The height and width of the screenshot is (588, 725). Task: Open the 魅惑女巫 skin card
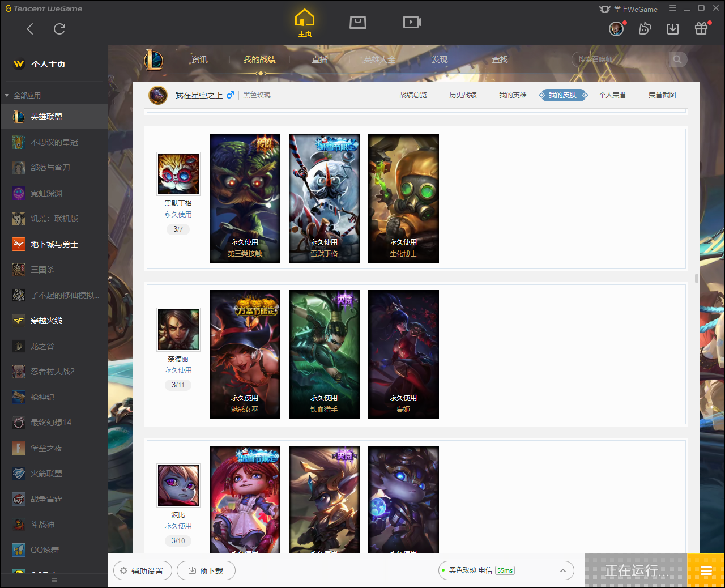pyautogui.click(x=245, y=354)
